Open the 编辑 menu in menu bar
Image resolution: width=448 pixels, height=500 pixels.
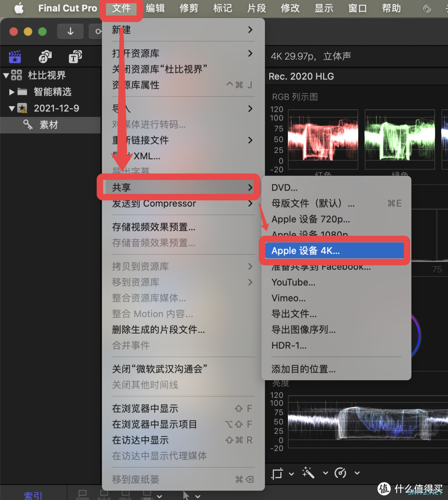coord(155,8)
